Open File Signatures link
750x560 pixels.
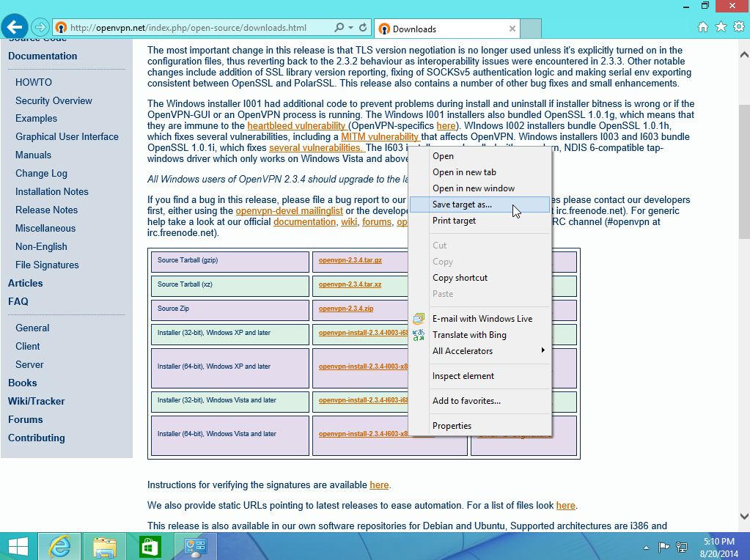pos(47,265)
